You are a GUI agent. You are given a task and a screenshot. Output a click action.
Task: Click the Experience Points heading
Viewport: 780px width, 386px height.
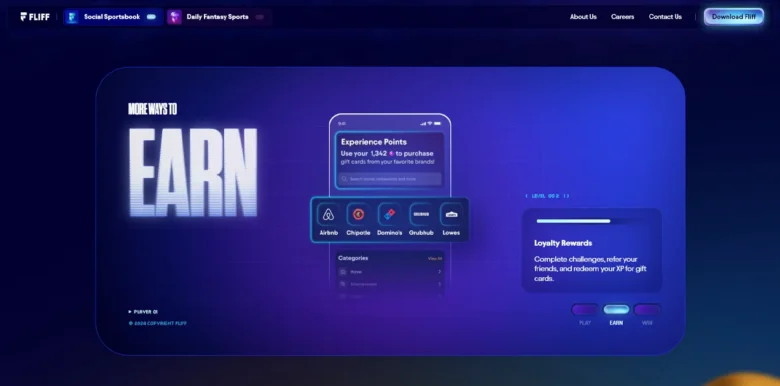pos(374,142)
